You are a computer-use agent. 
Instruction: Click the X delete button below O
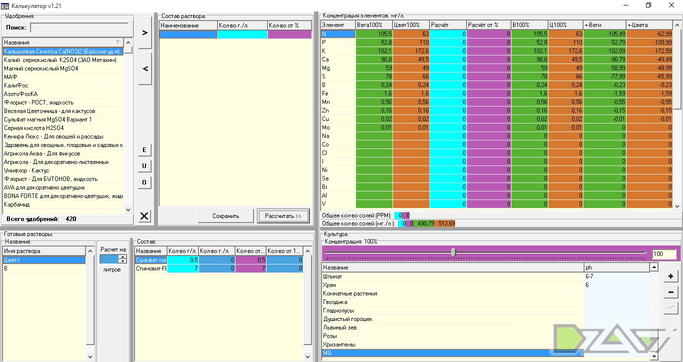point(144,216)
